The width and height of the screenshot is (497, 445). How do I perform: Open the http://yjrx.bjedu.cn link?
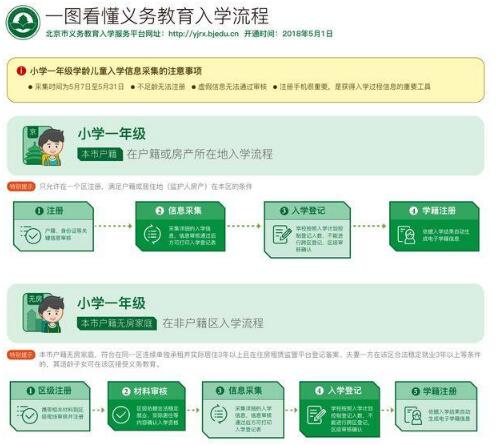[x=203, y=34]
